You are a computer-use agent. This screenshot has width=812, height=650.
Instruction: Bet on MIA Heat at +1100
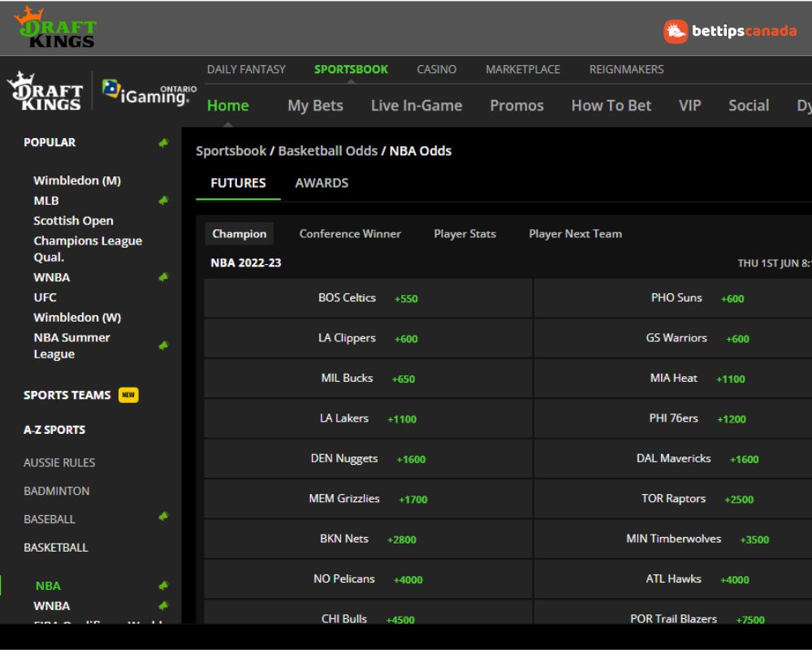tap(673, 379)
